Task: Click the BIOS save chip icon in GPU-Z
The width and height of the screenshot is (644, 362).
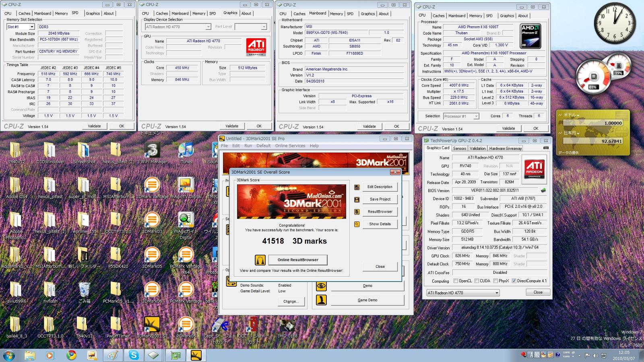Action: [543, 190]
